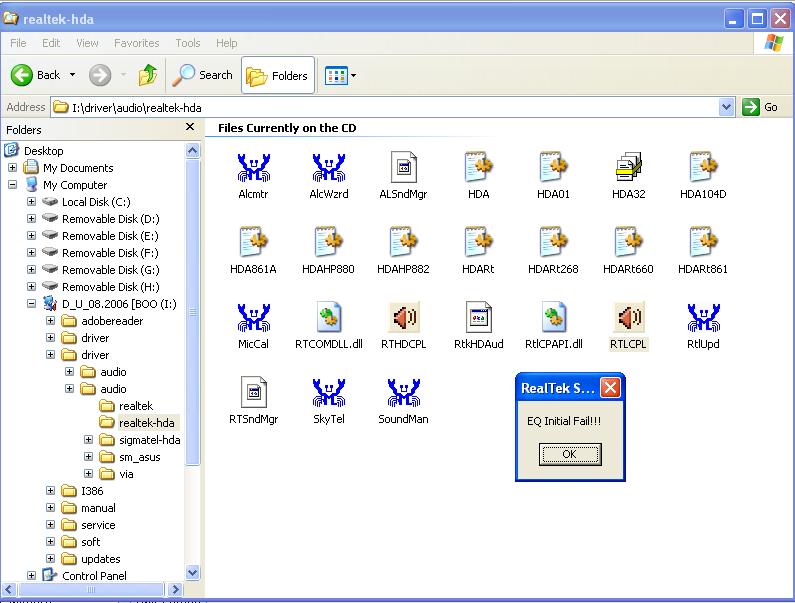Expand My Documents tree node

[13, 167]
